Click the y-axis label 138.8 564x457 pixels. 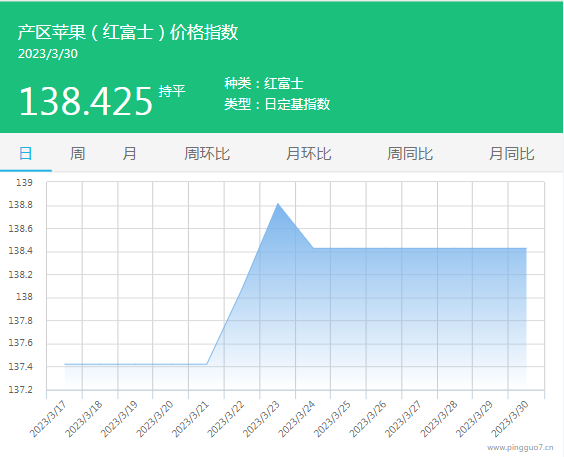pyautogui.click(x=21, y=205)
